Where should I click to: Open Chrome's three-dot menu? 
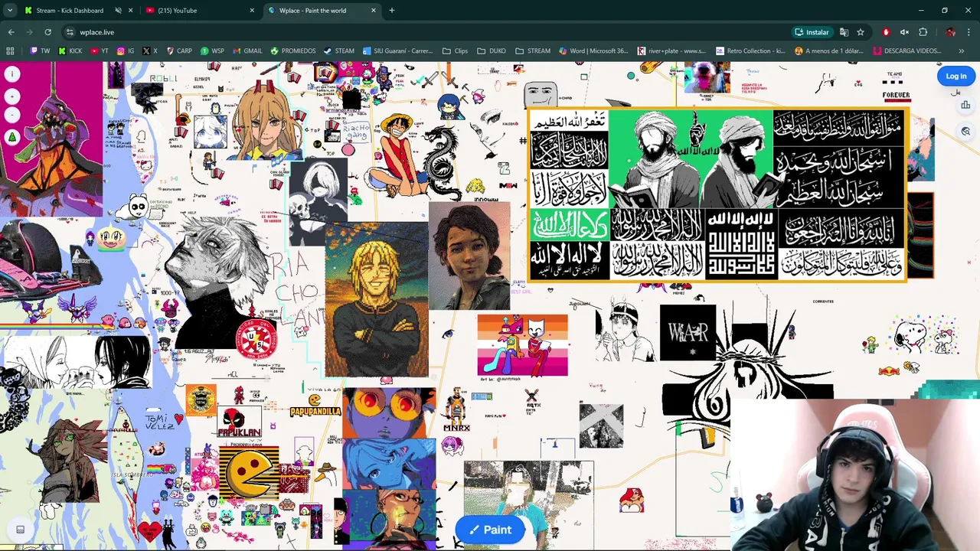(969, 32)
